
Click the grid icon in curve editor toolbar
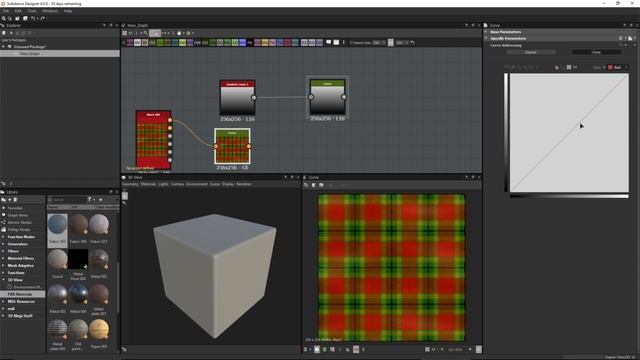569,67
